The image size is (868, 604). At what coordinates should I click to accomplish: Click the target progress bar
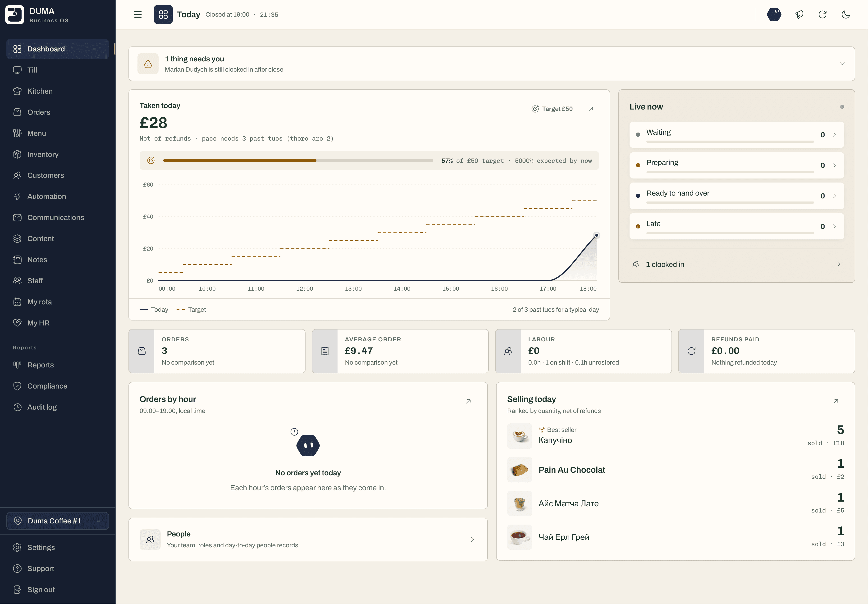tap(298, 161)
